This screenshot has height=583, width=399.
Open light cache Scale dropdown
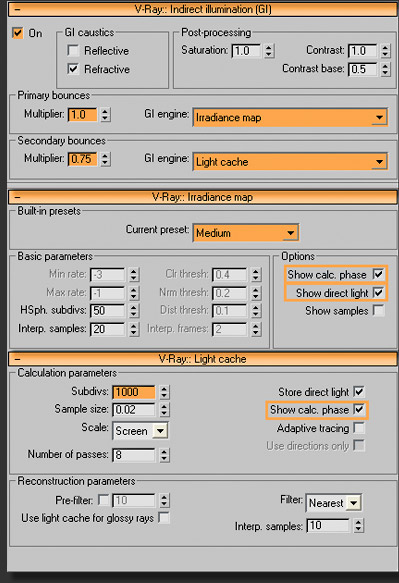coord(140,431)
